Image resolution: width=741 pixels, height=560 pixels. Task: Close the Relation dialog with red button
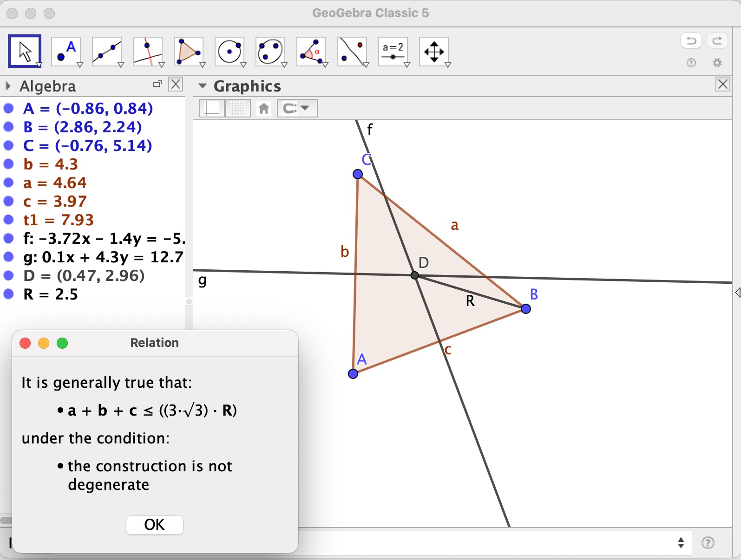pyautogui.click(x=25, y=343)
